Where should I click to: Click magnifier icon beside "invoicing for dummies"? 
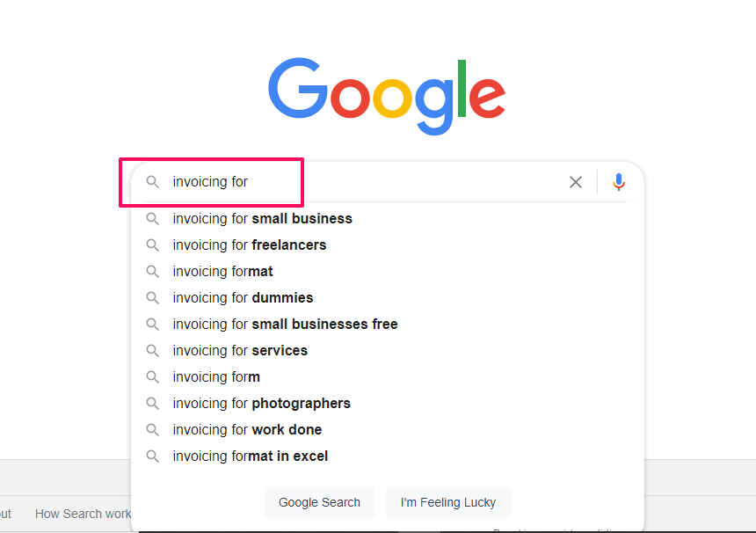click(153, 298)
